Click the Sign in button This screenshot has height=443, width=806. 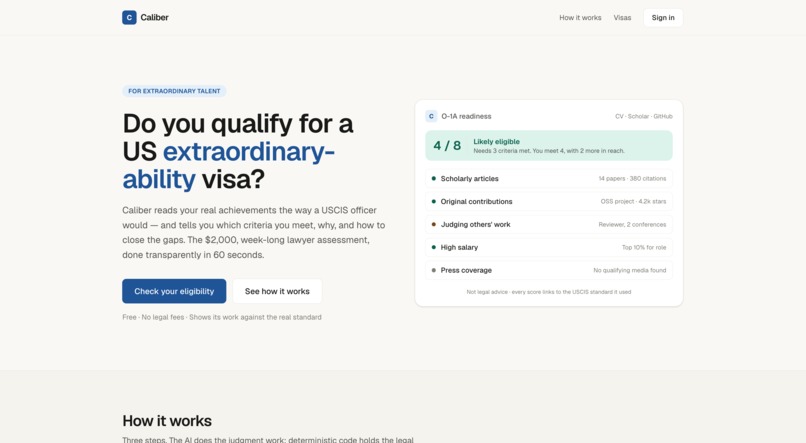663,17
